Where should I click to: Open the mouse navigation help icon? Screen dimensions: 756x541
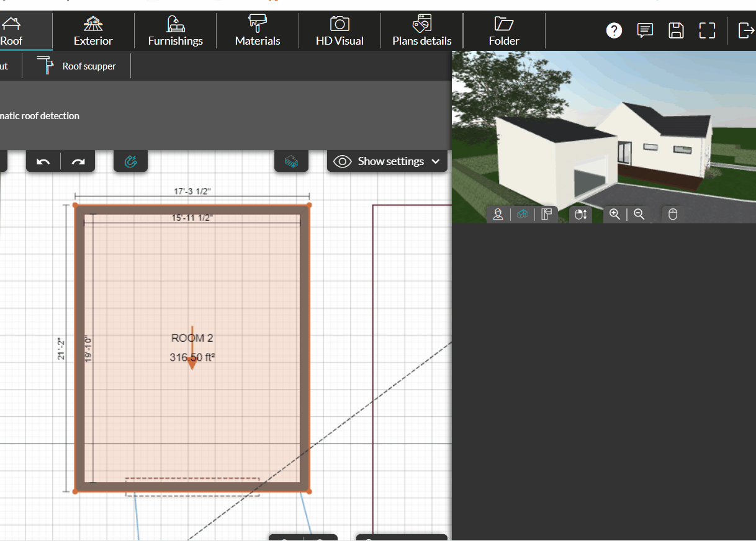(672, 214)
